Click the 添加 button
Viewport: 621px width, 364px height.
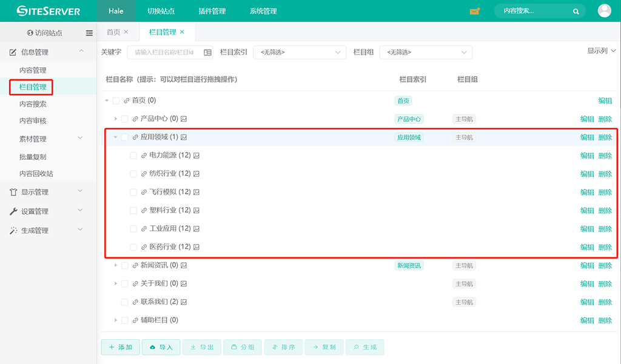[120, 347]
